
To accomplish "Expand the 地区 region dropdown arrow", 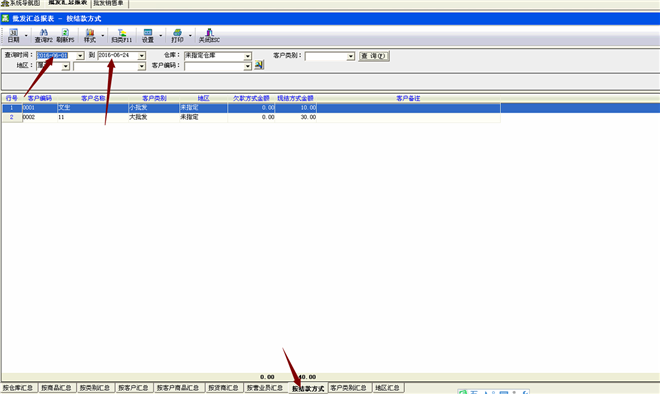I will (x=66, y=66).
